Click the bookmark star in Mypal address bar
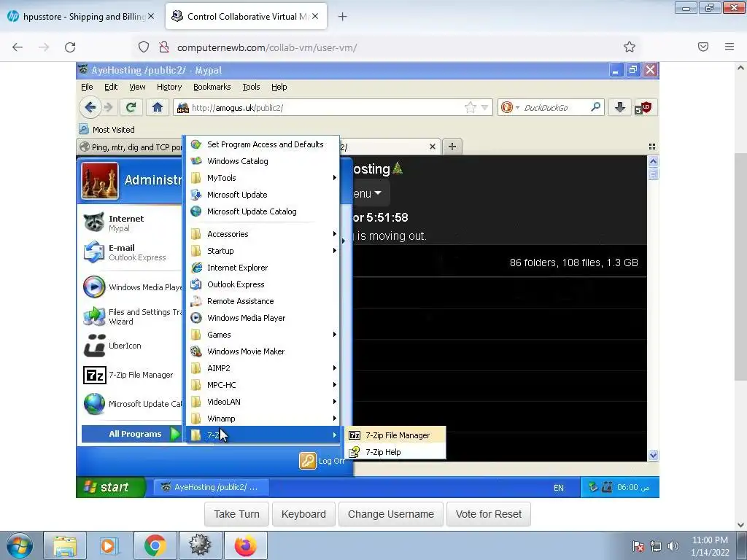Viewport: 747px width, 560px height. [x=471, y=108]
